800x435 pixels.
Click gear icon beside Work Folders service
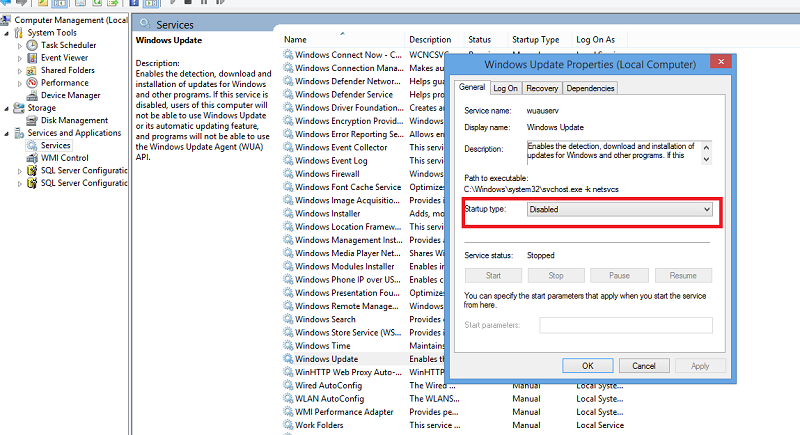click(x=288, y=425)
